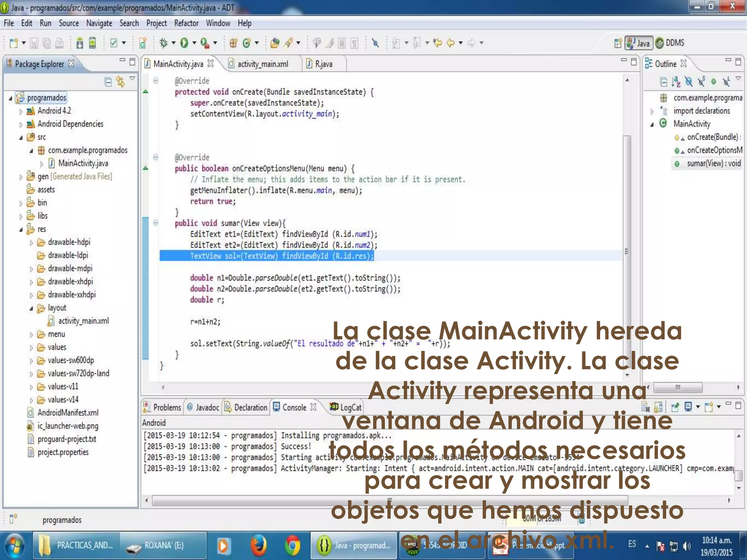Click the Outline horizontal scrollbar thumb
747x560 pixels.
(678, 387)
